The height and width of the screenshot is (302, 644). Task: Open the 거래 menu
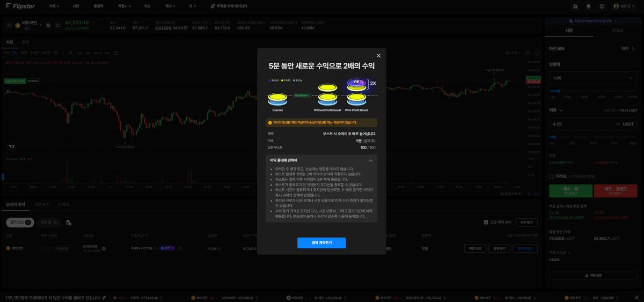54,6
